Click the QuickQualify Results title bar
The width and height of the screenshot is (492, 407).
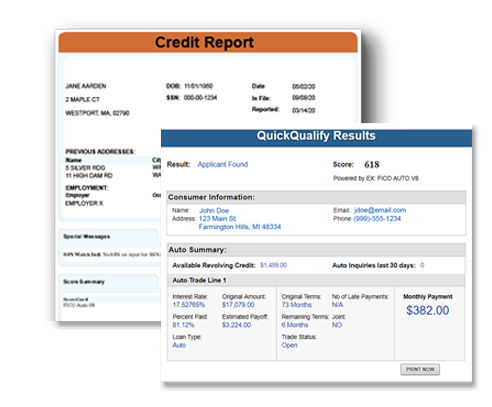pos(316,137)
